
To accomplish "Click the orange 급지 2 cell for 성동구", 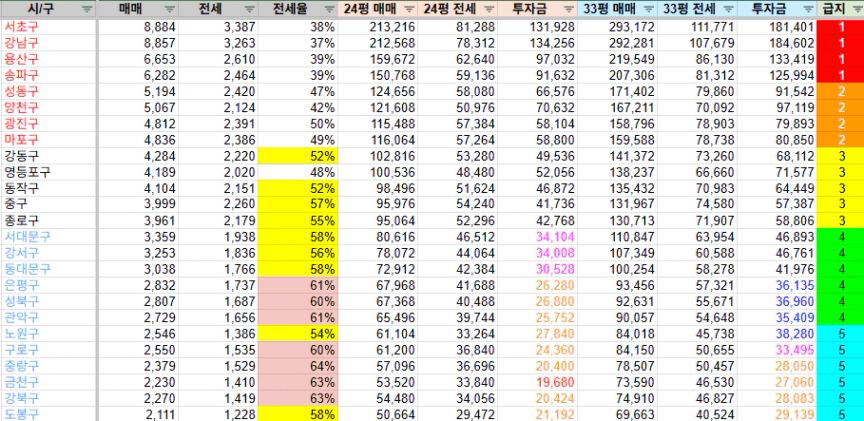I will click(x=841, y=91).
